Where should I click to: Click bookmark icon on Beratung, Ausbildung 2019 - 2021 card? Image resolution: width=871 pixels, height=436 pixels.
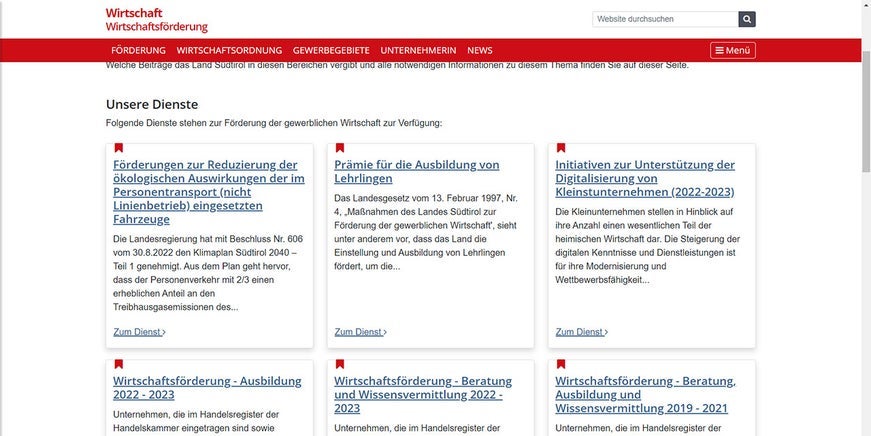pyautogui.click(x=561, y=364)
